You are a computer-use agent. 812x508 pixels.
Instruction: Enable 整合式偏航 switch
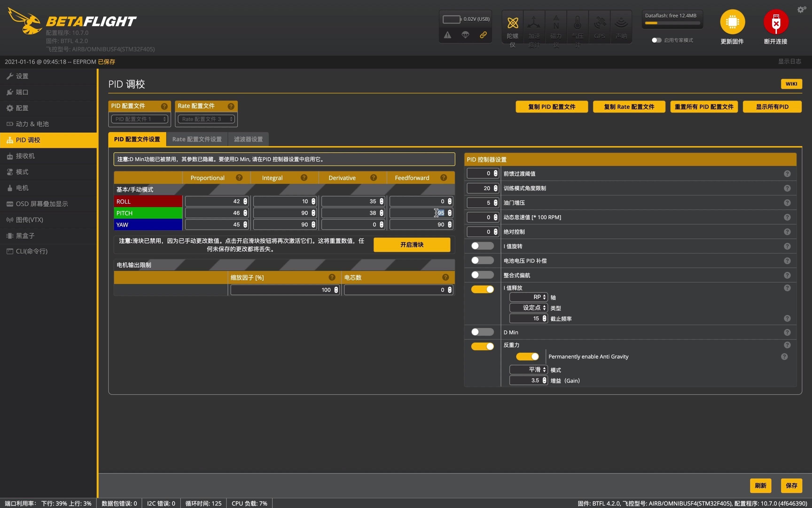tap(483, 275)
